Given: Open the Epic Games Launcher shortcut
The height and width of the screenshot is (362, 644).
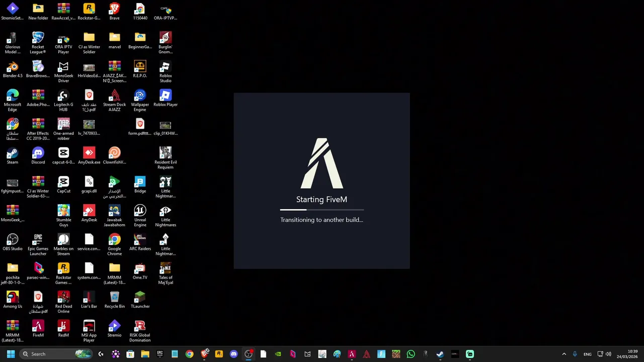Looking at the screenshot, I should [x=38, y=244].
